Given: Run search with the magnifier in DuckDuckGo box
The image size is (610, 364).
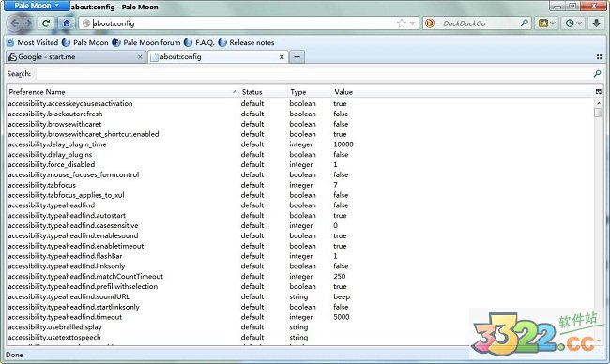Looking at the screenshot, I should [x=525, y=23].
